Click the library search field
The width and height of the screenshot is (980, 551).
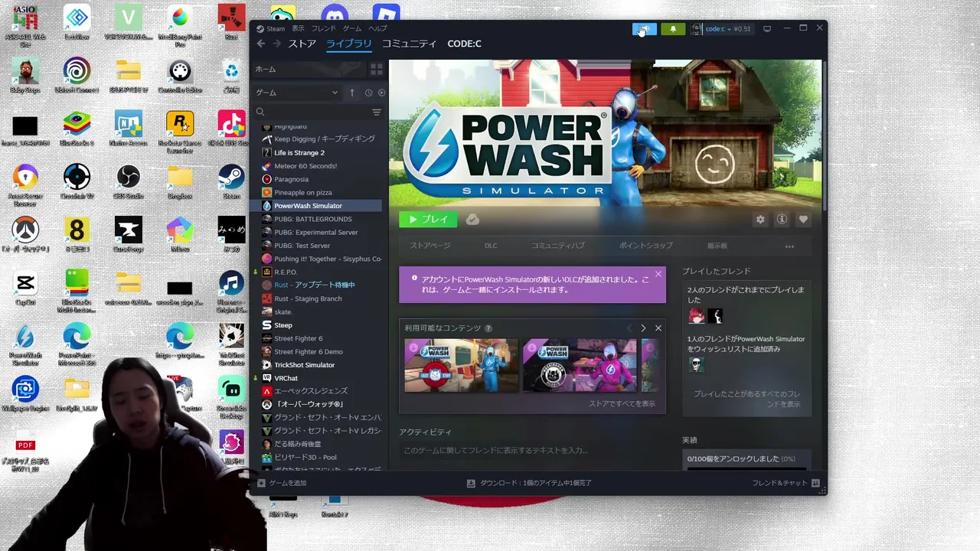(x=316, y=112)
